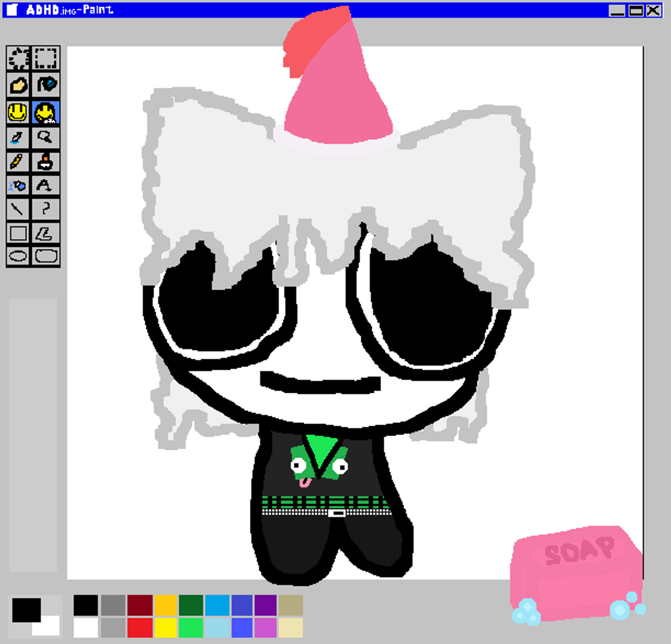Image resolution: width=671 pixels, height=644 pixels.
Task: Choose the squiggly curve tool
Action: [45, 209]
